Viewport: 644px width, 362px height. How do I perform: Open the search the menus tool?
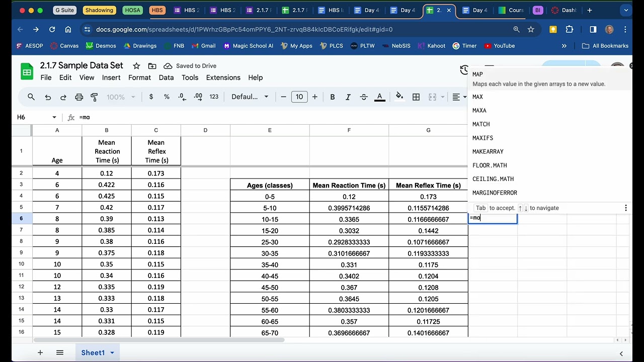[x=31, y=97]
